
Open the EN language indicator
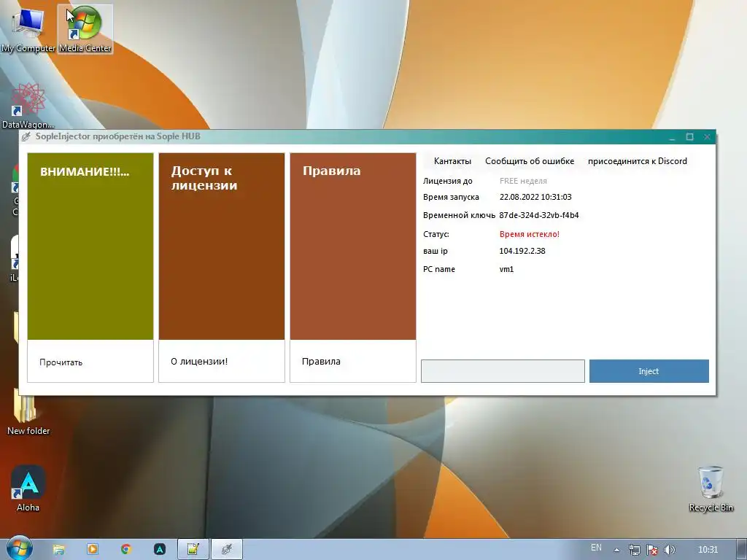(596, 548)
